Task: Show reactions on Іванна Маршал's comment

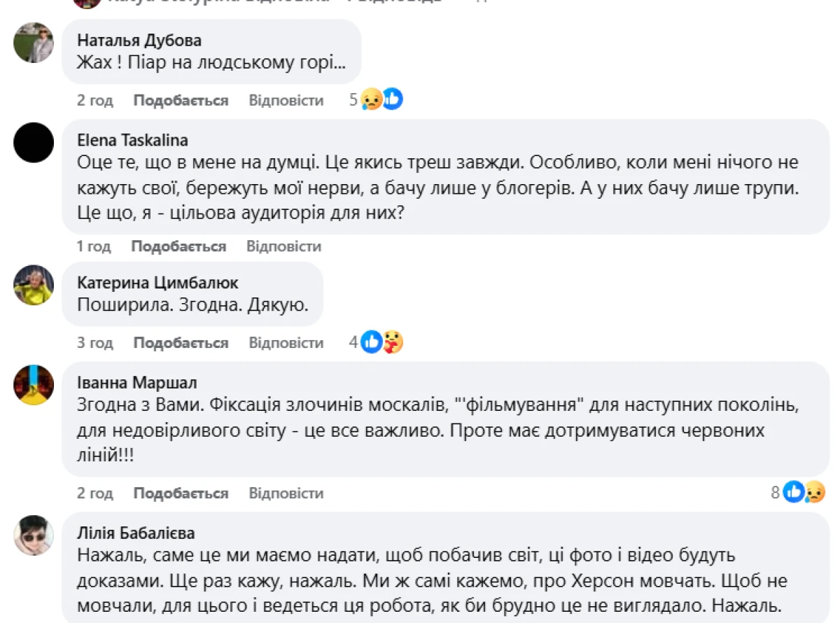Action: click(x=803, y=493)
